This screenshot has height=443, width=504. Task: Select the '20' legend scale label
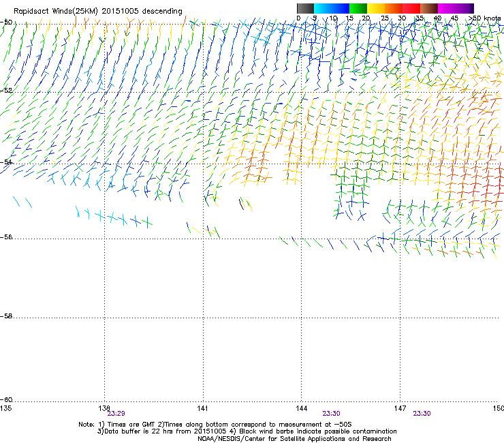[x=366, y=18]
